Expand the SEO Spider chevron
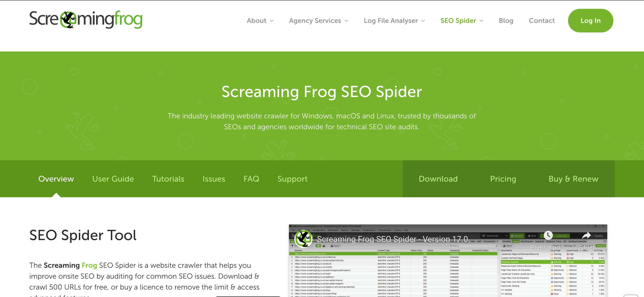The image size is (644, 297). coord(481,21)
